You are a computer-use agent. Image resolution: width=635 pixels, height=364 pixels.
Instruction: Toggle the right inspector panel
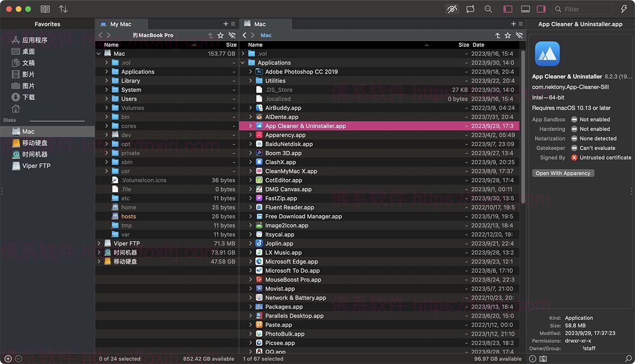(541, 9)
